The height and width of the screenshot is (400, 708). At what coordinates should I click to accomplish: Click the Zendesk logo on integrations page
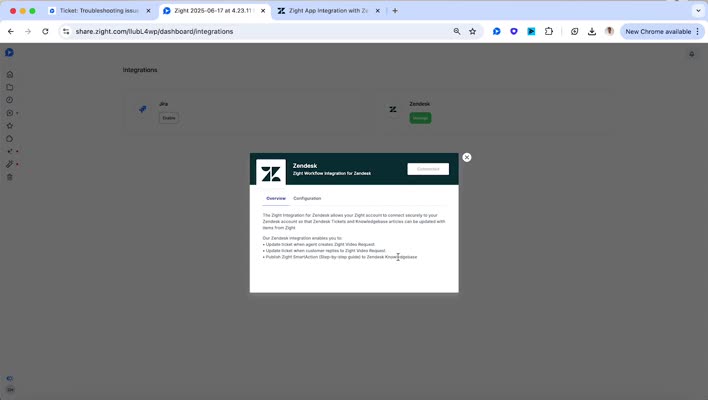point(393,109)
